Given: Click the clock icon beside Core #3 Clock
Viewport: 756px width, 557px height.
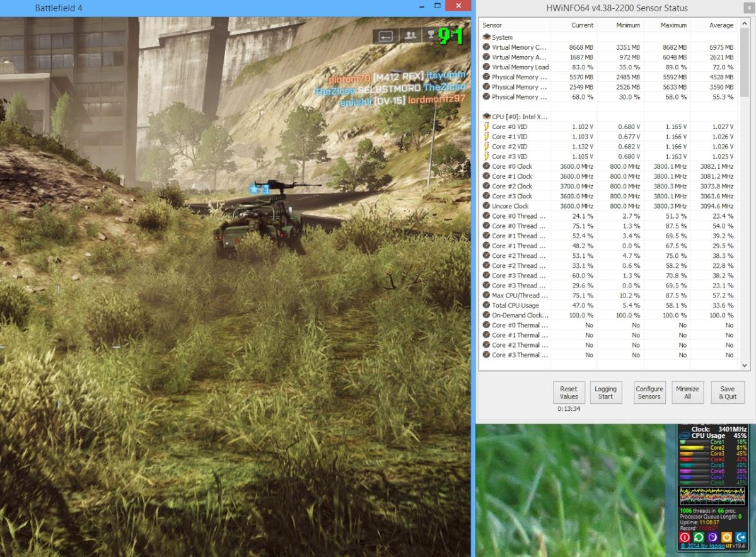Looking at the screenshot, I should (x=487, y=196).
